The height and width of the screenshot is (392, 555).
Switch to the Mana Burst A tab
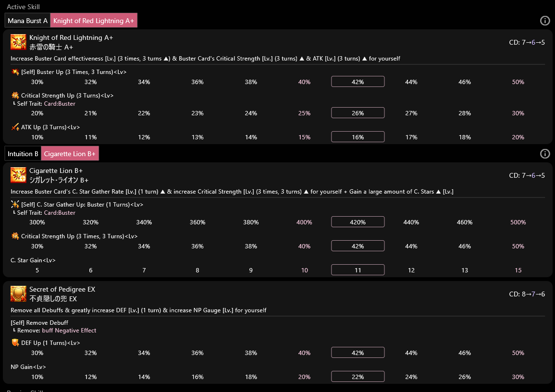[x=27, y=21]
